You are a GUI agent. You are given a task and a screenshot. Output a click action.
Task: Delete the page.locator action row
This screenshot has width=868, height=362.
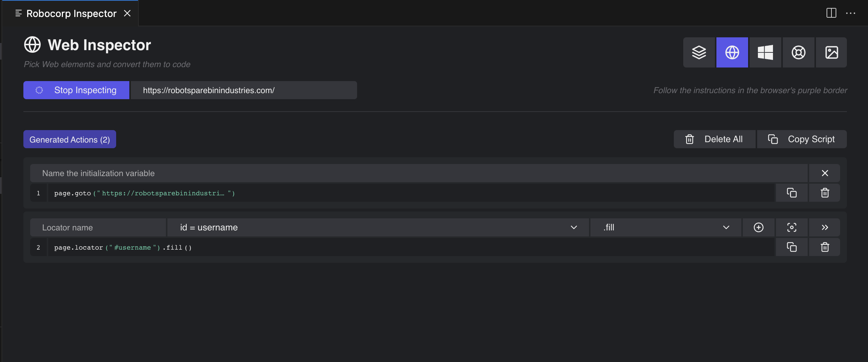pyautogui.click(x=825, y=247)
